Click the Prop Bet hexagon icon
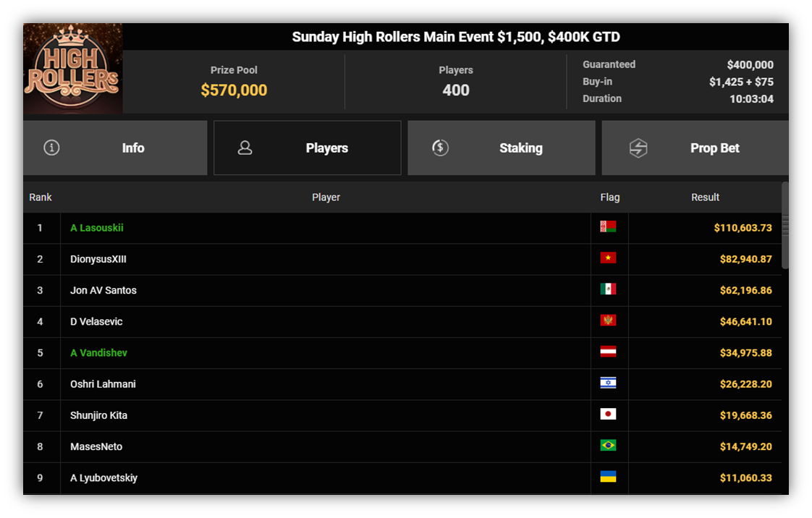The width and height of the screenshot is (812, 518). (x=638, y=148)
